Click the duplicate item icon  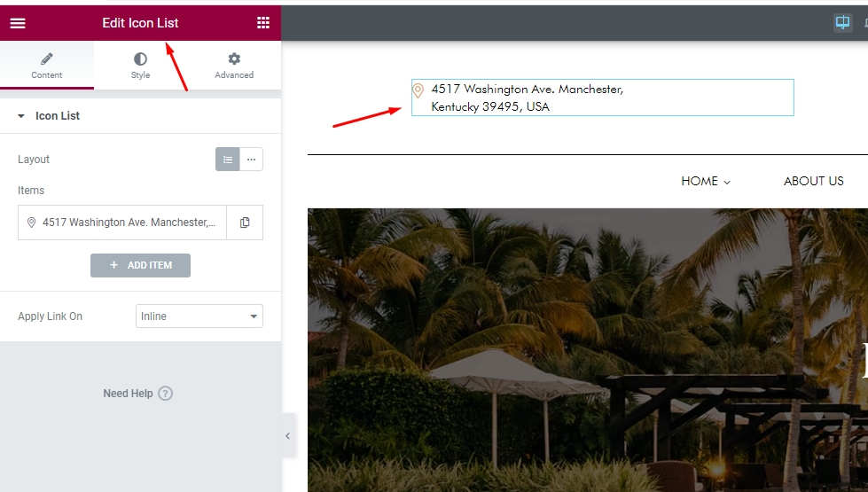(x=245, y=223)
